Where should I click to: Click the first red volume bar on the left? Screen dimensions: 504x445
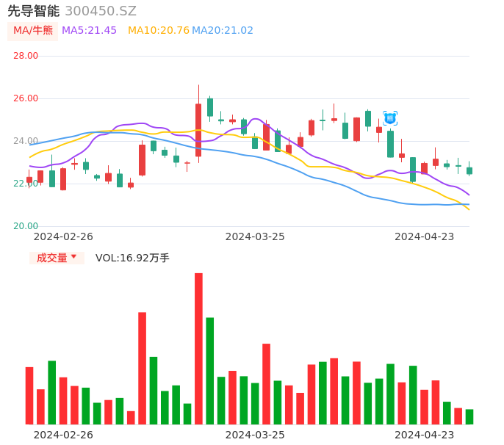coord(29,396)
